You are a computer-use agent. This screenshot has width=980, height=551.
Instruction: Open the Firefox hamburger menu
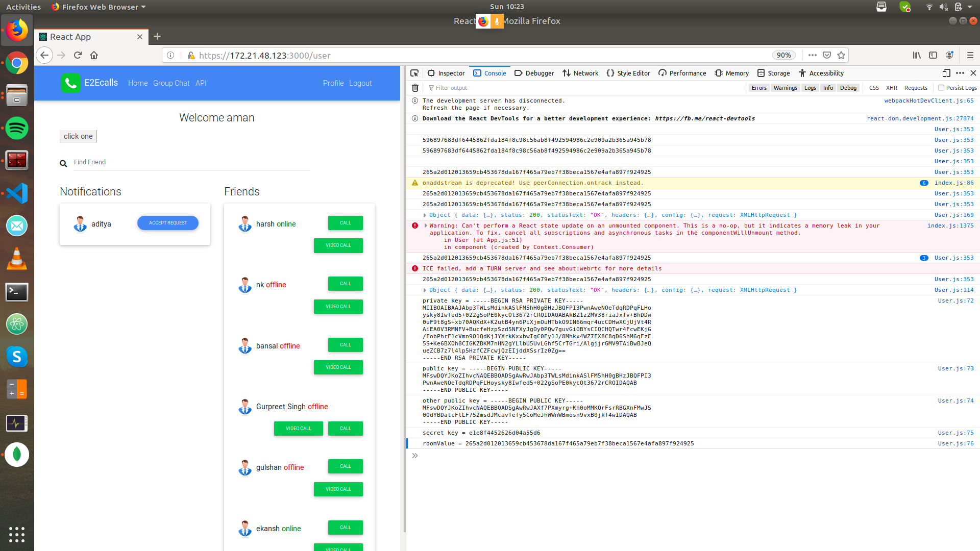[970, 55]
